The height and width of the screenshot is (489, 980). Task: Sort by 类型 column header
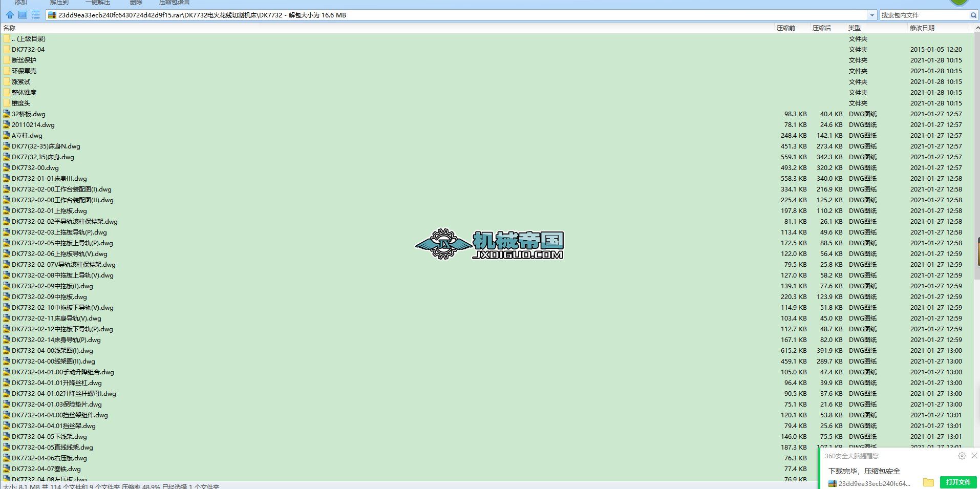(x=855, y=28)
